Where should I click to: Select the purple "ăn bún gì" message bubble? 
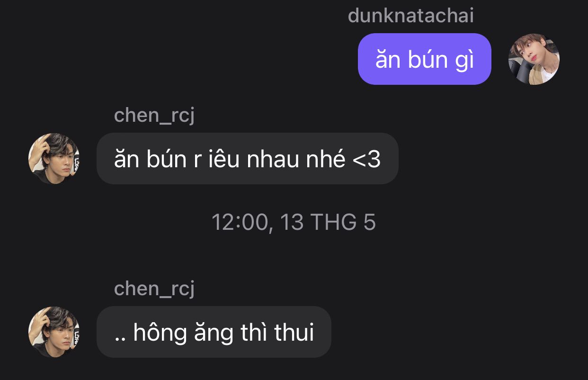[x=425, y=59]
